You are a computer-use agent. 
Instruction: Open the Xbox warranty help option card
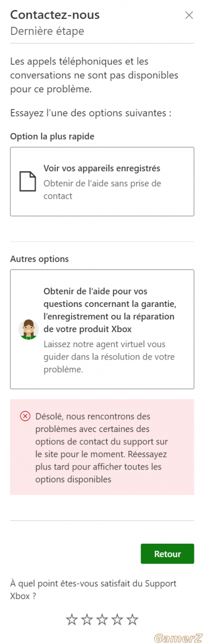point(102,329)
